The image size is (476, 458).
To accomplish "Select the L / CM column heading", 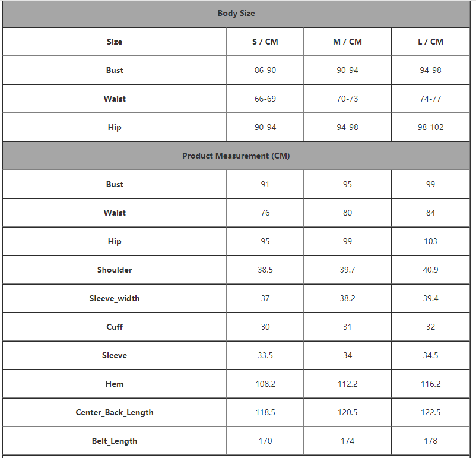I will (x=431, y=42).
